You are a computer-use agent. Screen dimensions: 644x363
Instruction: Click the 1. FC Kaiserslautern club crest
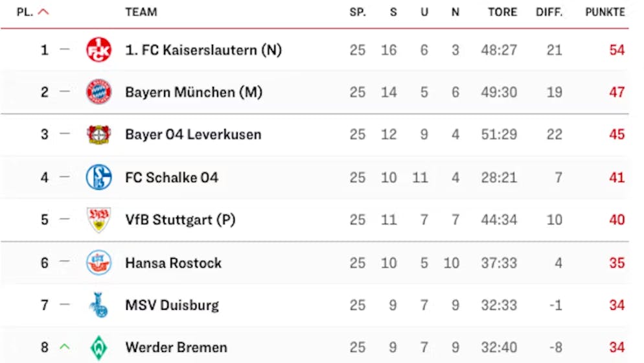[x=99, y=50]
